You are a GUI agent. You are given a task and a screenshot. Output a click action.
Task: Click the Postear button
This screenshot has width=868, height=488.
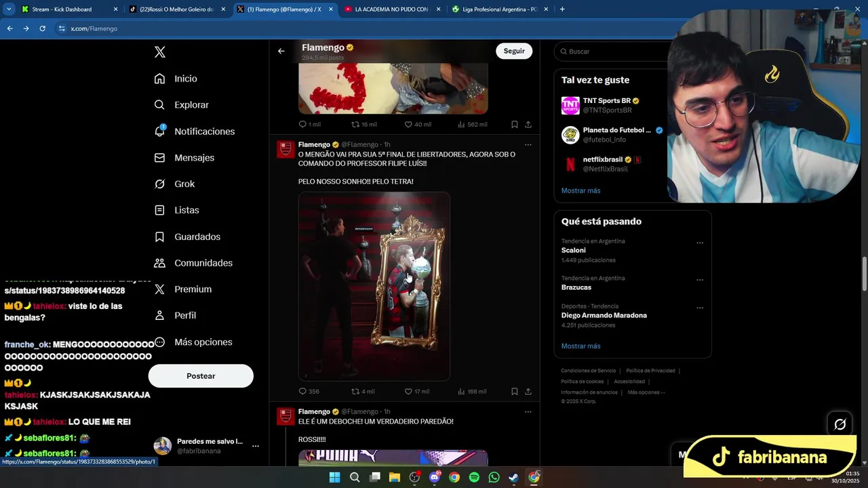[x=201, y=376]
